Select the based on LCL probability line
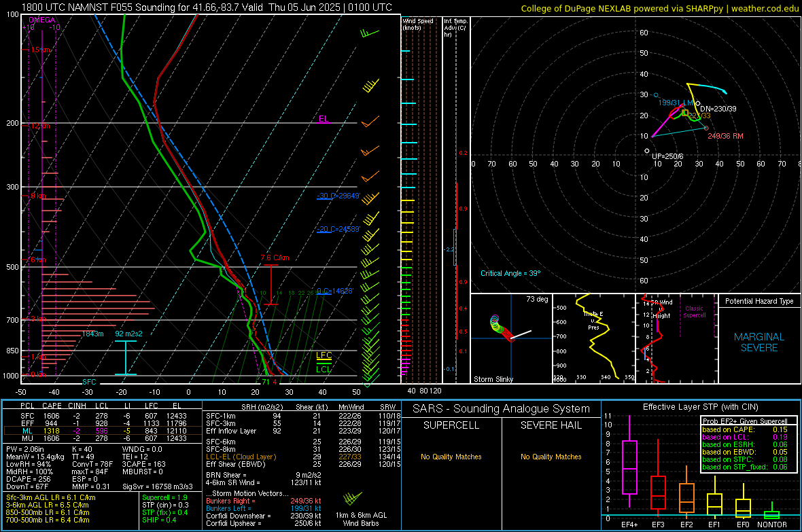Viewport: 802px width, 532px height. [x=745, y=437]
